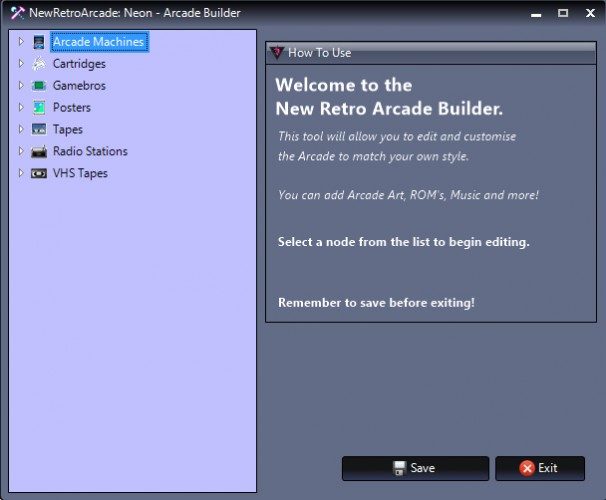606x500 pixels.
Task: Expand the VHS Tapes tree node
Action: [20, 174]
